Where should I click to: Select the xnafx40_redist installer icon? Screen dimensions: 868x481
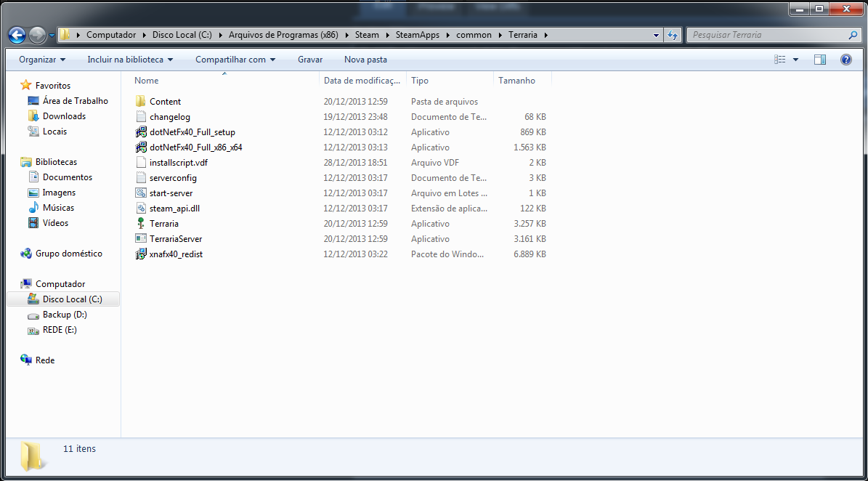[x=141, y=254]
